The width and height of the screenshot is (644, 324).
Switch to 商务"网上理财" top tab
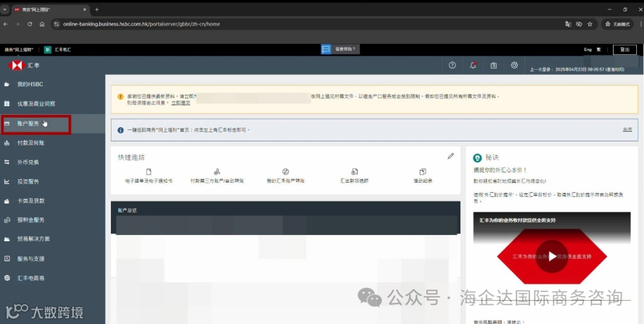coord(19,50)
